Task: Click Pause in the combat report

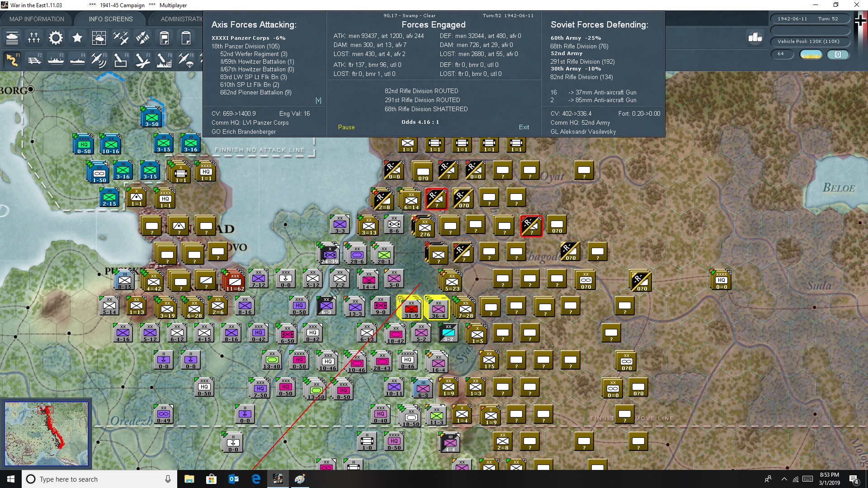Action: click(x=346, y=127)
